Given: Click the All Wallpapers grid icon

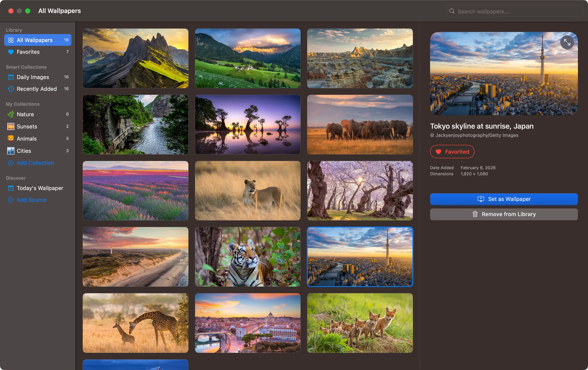Looking at the screenshot, I should 11,40.
